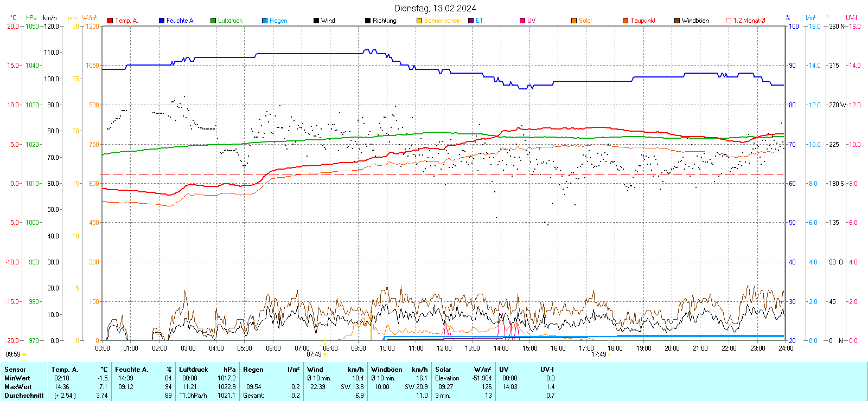This screenshot has width=868, height=401.
Task: Toggle the 1.2 Monat-Ø hollow legend box
Action: 729,21
